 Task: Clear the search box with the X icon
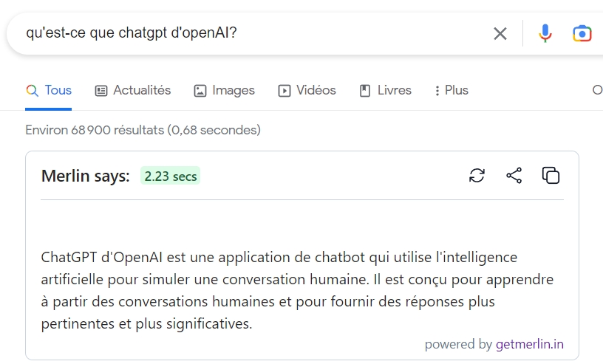(x=500, y=34)
